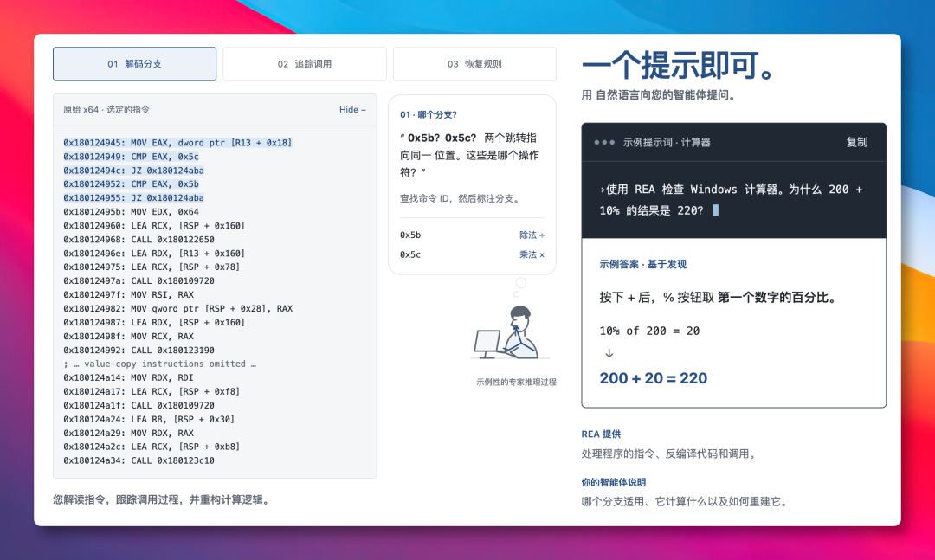Click the LEA R8, [RSP + 0x30] line

[149, 419]
